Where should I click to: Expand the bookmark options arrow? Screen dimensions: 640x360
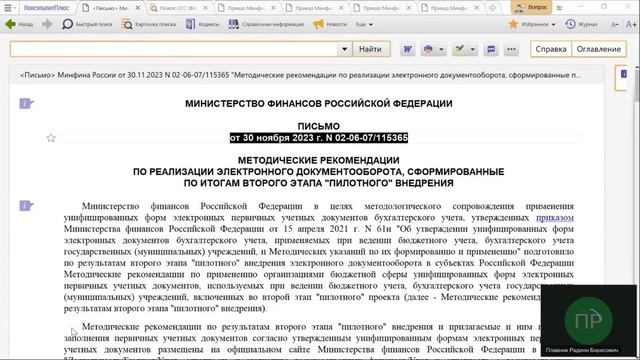coord(472,49)
